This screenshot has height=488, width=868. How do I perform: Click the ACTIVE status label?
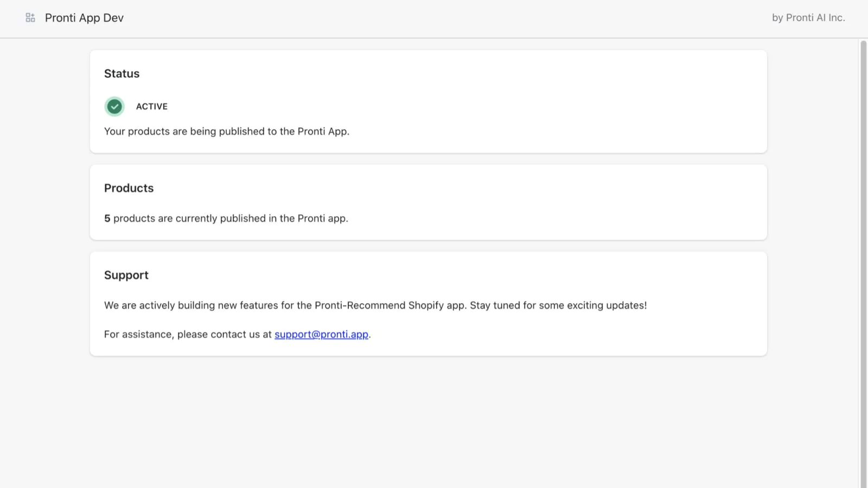pos(151,107)
